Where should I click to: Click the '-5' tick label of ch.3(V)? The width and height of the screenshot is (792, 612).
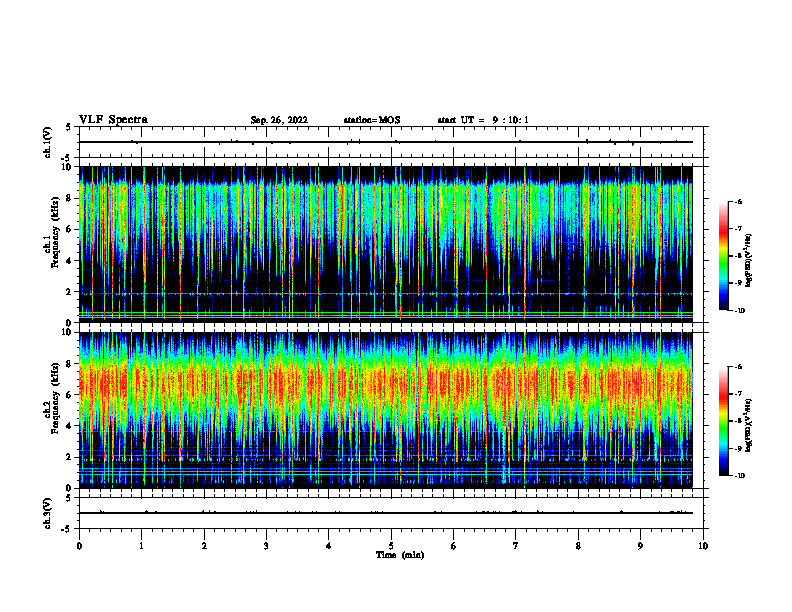(x=66, y=529)
